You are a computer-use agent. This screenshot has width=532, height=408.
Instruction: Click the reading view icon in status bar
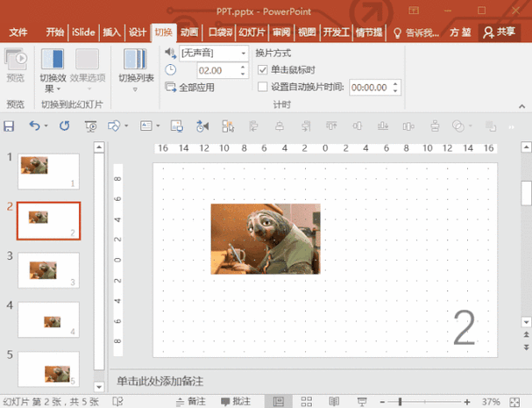pos(334,402)
